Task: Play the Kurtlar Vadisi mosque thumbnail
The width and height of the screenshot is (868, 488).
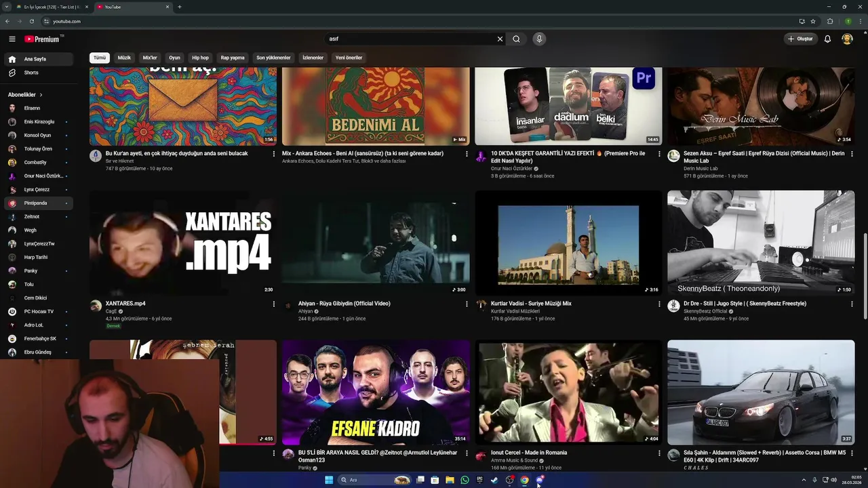Action: pyautogui.click(x=568, y=243)
